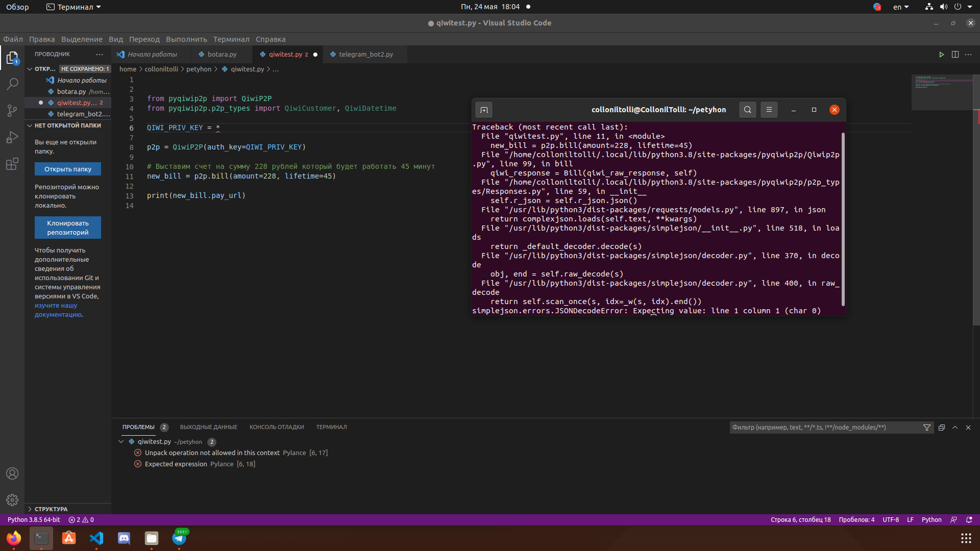Open the Выполнить menu
980x551 pixels.
(x=186, y=39)
